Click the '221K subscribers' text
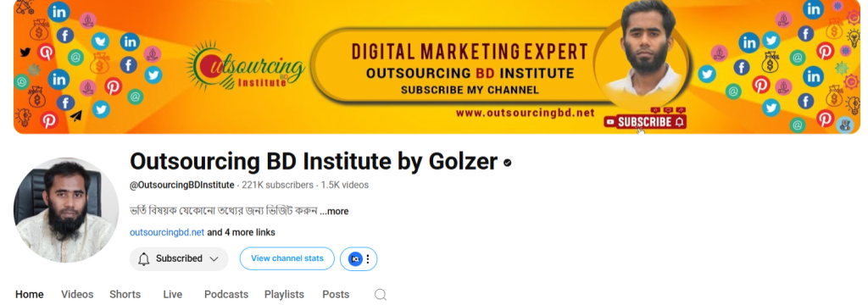Viewport: 868px width, 305px height. [x=277, y=185]
